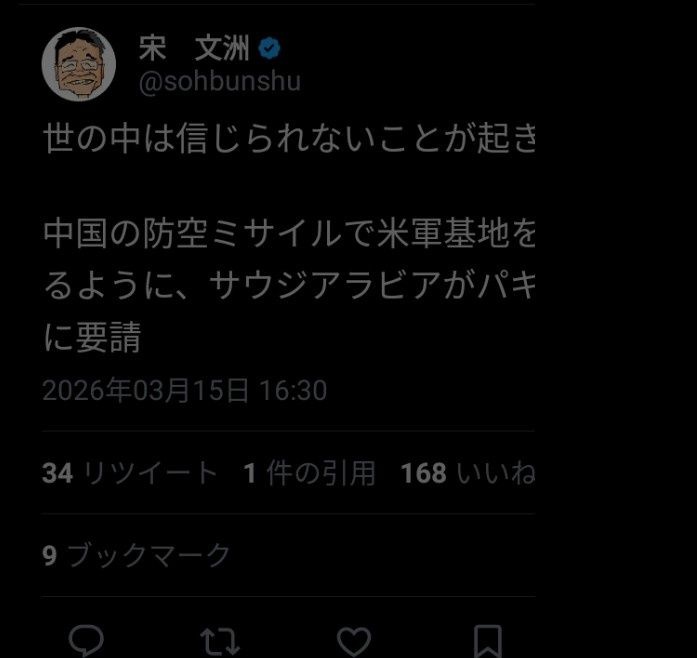The height and width of the screenshot is (658, 697).
Task: Click the number 9 bookmark count
Action: coord(50,556)
